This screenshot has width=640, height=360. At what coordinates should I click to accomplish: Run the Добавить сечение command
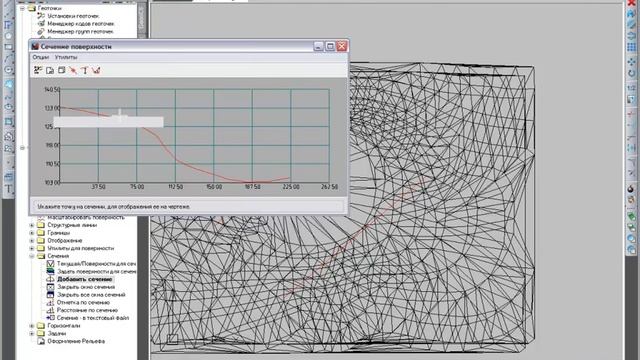(84, 280)
